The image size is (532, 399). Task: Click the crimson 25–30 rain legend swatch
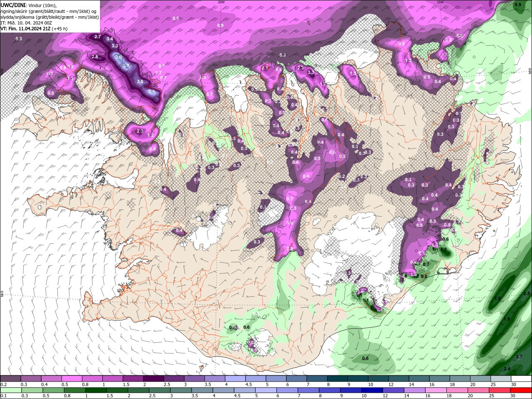click(500, 390)
